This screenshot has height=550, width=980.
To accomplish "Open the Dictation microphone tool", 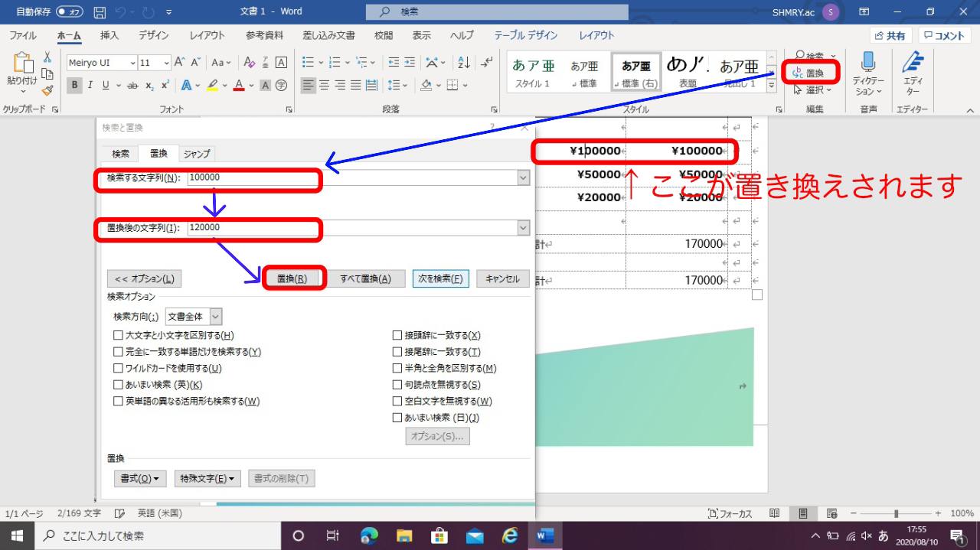I will pyautogui.click(x=868, y=73).
